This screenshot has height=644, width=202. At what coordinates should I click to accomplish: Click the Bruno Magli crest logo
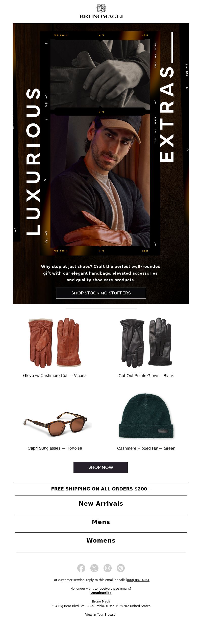click(x=101, y=8)
